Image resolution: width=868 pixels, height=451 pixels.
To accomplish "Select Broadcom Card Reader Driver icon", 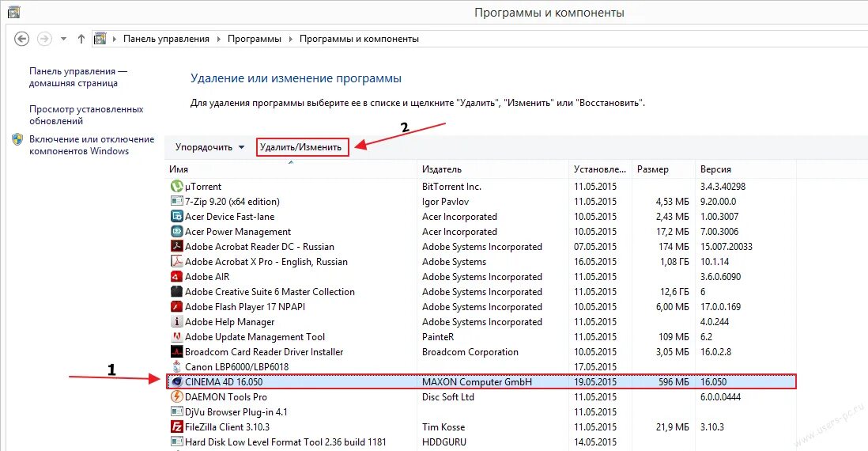I will click(176, 351).
